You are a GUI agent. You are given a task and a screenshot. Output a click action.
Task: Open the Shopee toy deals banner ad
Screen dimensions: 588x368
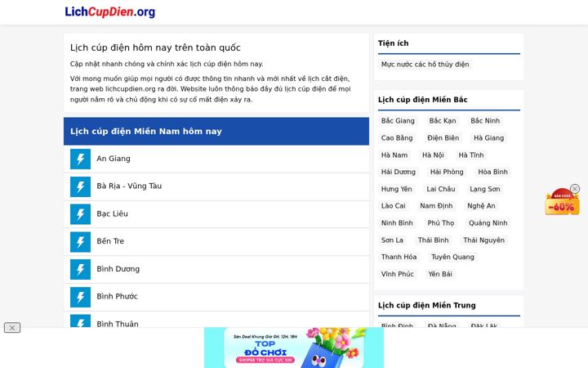coord(294,348)
